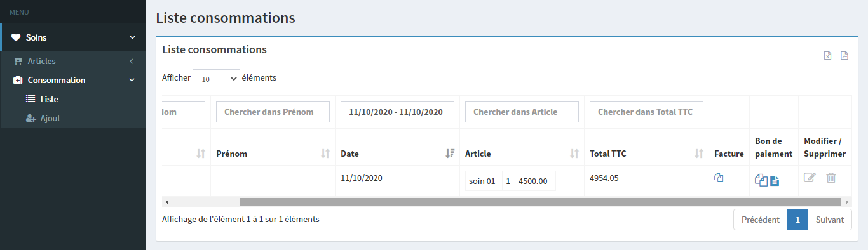Delete the soin 01 consumption row

[831, 178]
